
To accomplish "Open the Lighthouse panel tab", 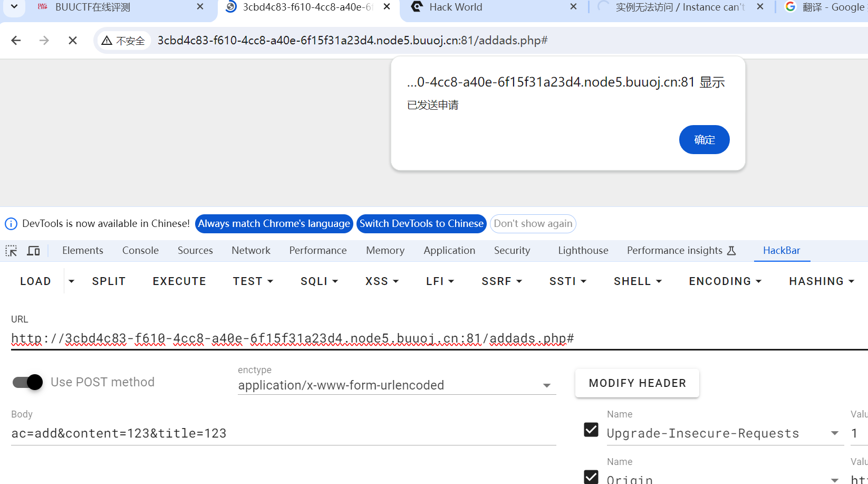I will coord(583,251).
